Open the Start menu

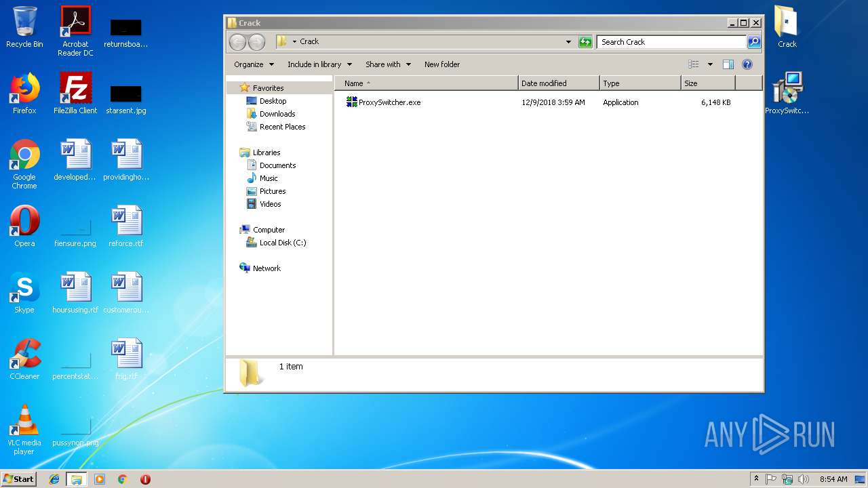pyautogui.click(x=19, y=479)
